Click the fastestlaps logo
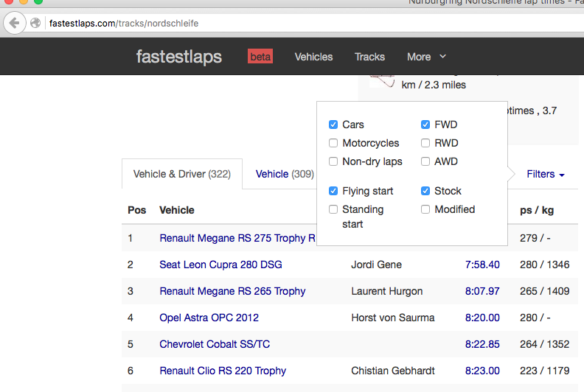This screenshot has width=584, height=392. click(x=178, y=57)
